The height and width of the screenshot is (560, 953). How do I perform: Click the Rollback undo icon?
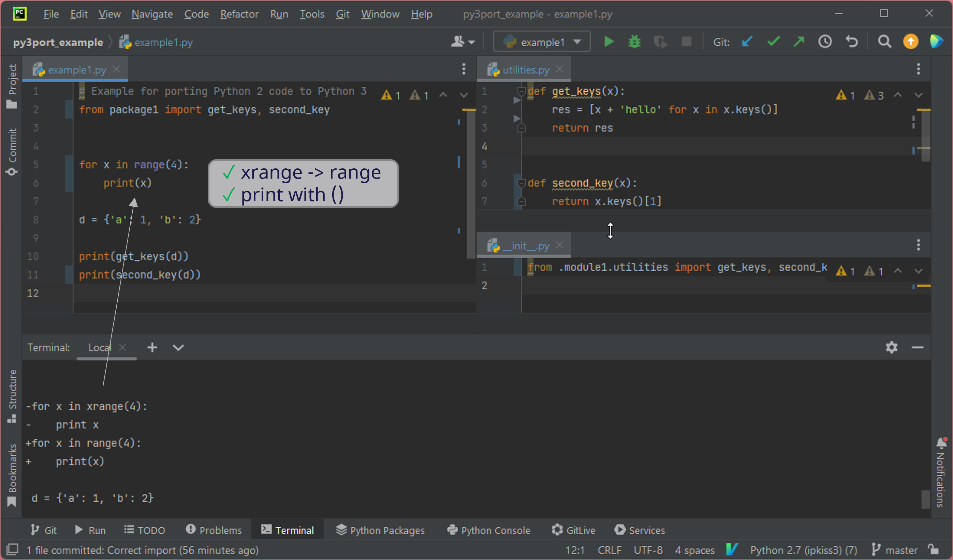(851, 42)
